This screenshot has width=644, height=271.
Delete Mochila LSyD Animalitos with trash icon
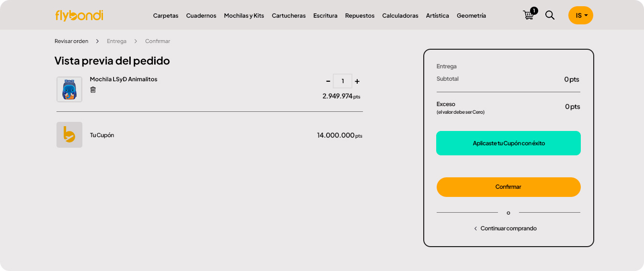click(93, 90)
